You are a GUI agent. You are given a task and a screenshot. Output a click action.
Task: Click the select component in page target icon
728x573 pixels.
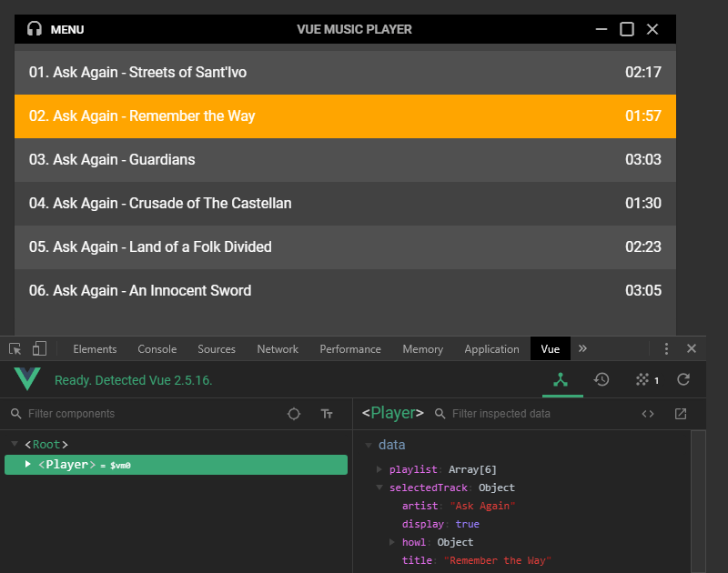[294, 414]
